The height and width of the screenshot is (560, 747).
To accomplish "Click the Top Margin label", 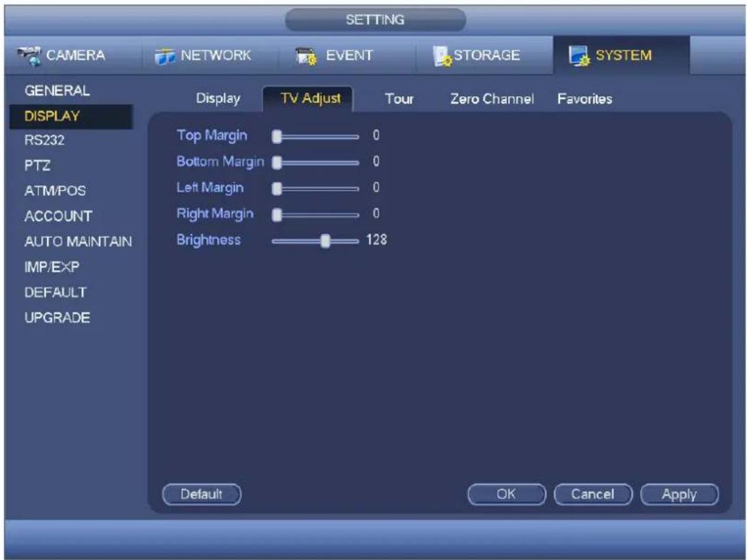I will (x=212, y=136).
